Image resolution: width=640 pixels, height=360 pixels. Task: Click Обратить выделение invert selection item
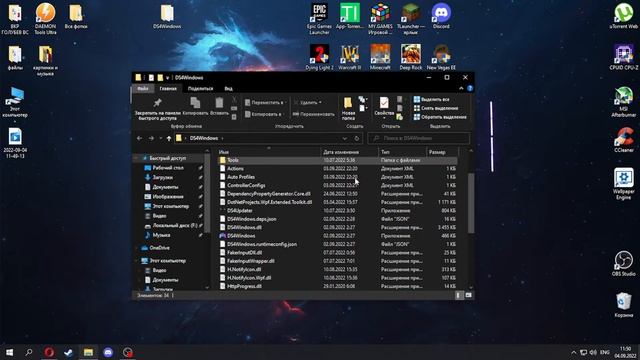coord(440,117)
